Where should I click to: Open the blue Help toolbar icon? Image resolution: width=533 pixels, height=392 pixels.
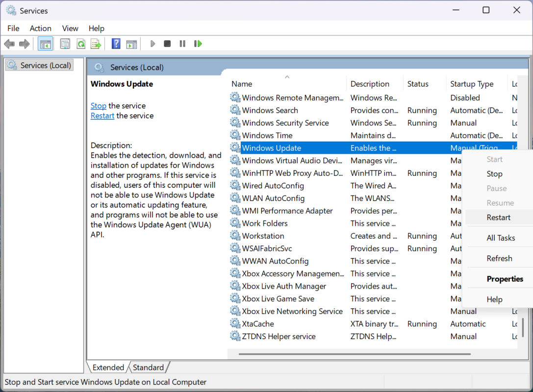pos(116,44)
